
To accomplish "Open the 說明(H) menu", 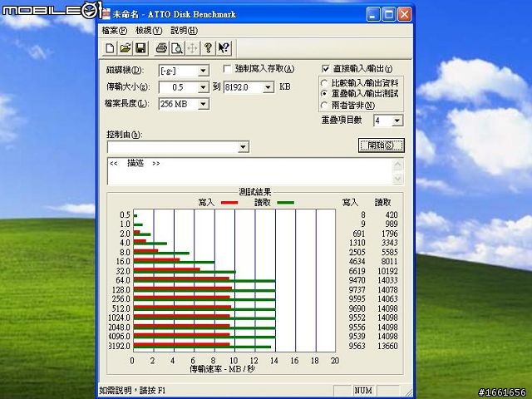I will tap(184, 31).
